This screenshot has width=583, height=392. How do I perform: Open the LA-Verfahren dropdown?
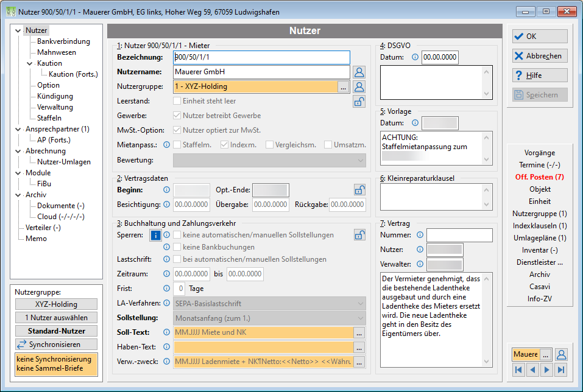(x=269, y=304)
